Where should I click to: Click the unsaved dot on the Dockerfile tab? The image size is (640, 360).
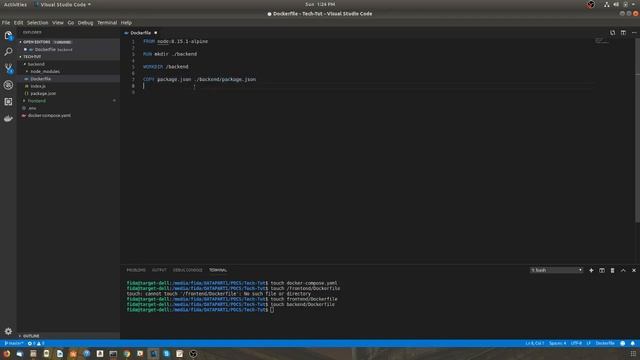point(156,33)
